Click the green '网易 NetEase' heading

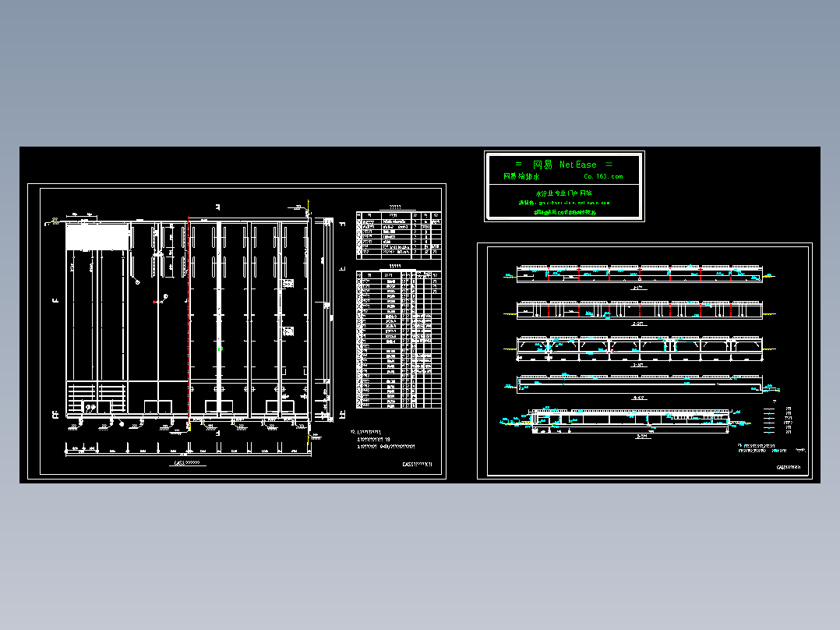563,165
